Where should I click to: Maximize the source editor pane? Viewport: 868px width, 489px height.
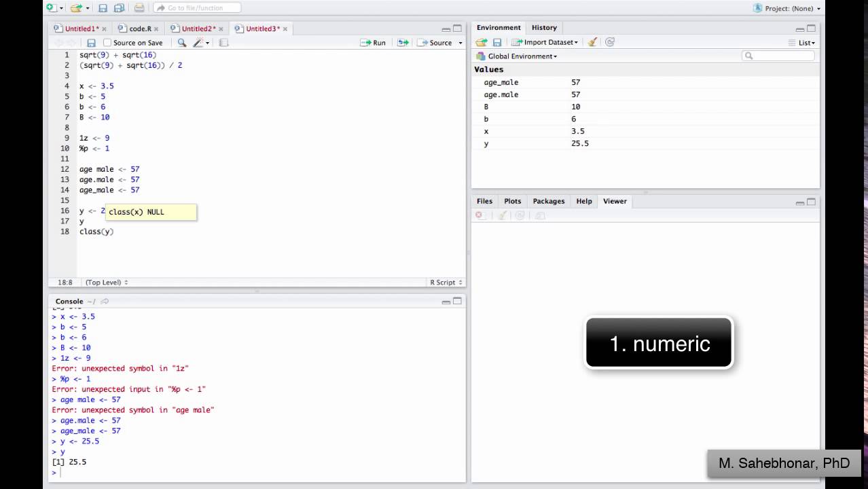point(457,29)
